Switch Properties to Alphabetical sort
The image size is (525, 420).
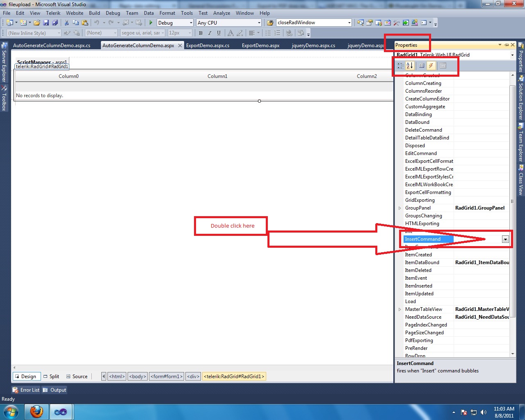(410, 65)
